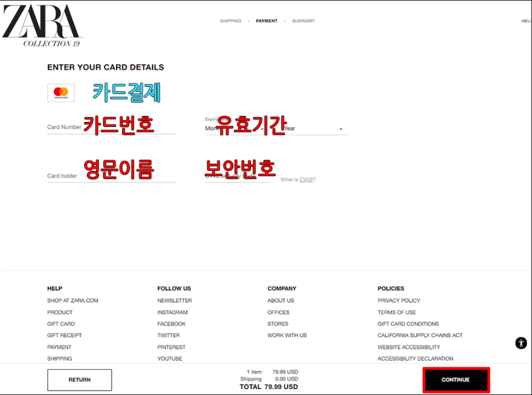Screen dimensions: 532x395
Task: Open the HELP link in header
Action: pos(526,21)
